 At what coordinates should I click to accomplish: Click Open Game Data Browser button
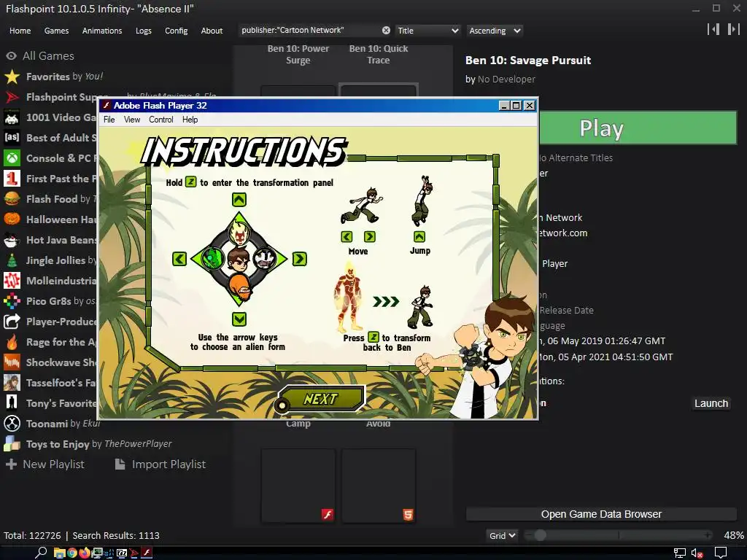pyautogui.click(x=601, y=514)
